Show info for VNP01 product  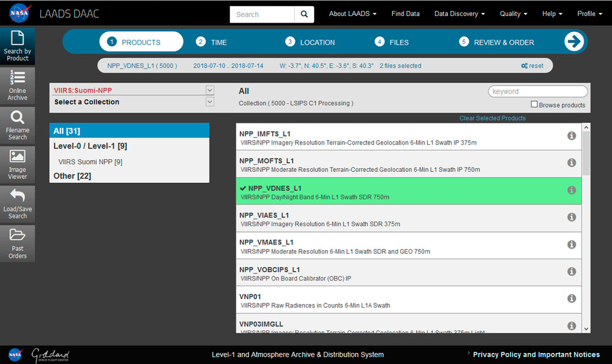(x=572, y=298)
